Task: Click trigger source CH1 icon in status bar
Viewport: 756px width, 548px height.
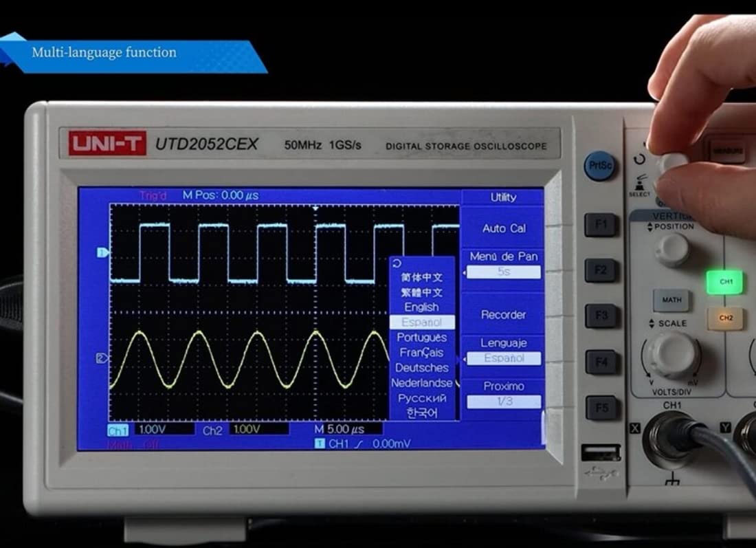Action: point(320,443)
